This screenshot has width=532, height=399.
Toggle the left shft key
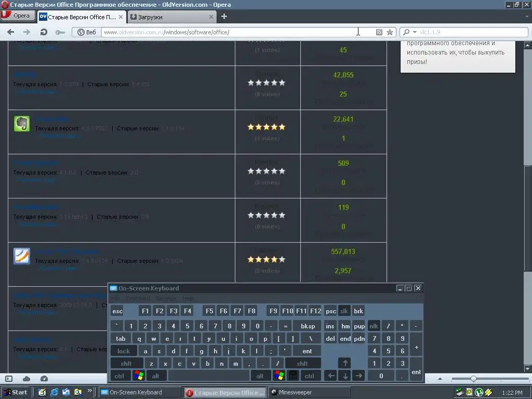127,363
